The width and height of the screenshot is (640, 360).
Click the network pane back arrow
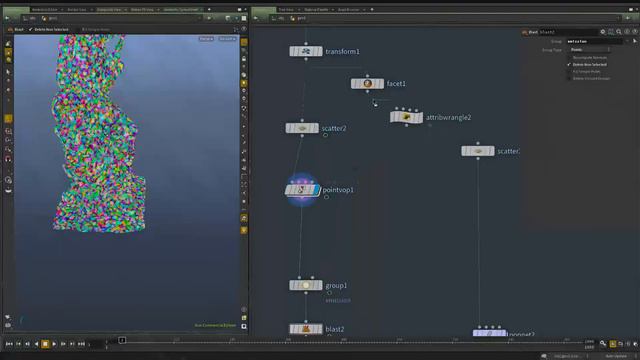click(256, 18)
